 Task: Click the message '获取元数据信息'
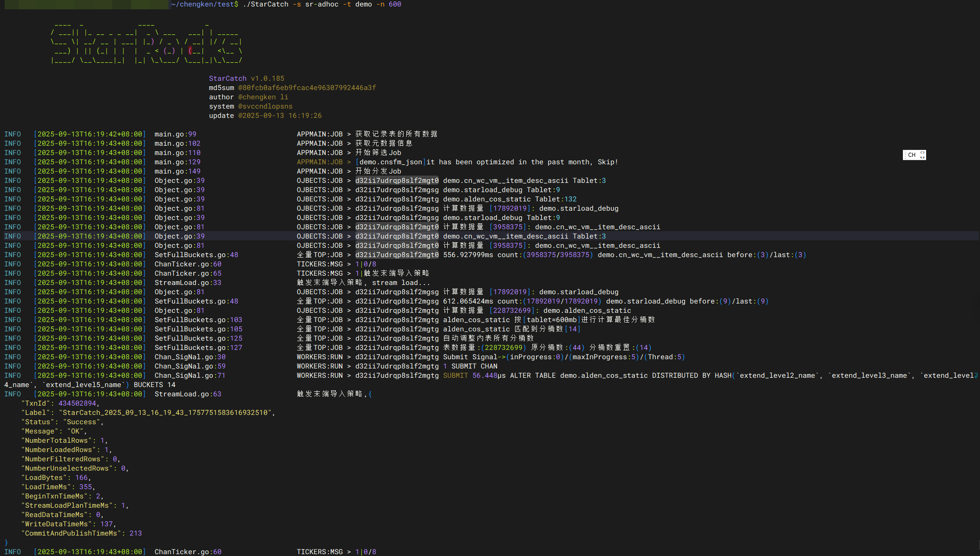[384, 143]
